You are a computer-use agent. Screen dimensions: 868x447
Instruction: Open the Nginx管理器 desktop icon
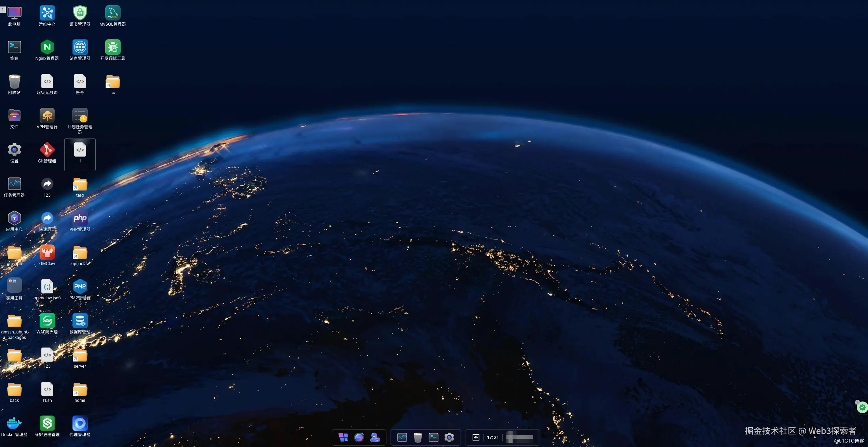pyautogui.click(x=47, y=48)
